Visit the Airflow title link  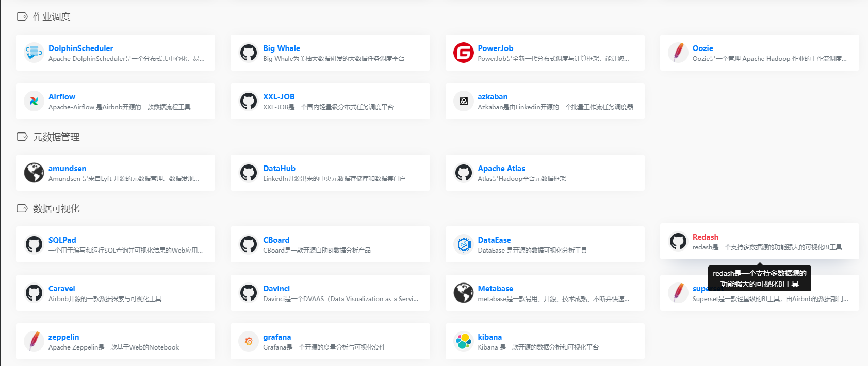coord(62,97)
